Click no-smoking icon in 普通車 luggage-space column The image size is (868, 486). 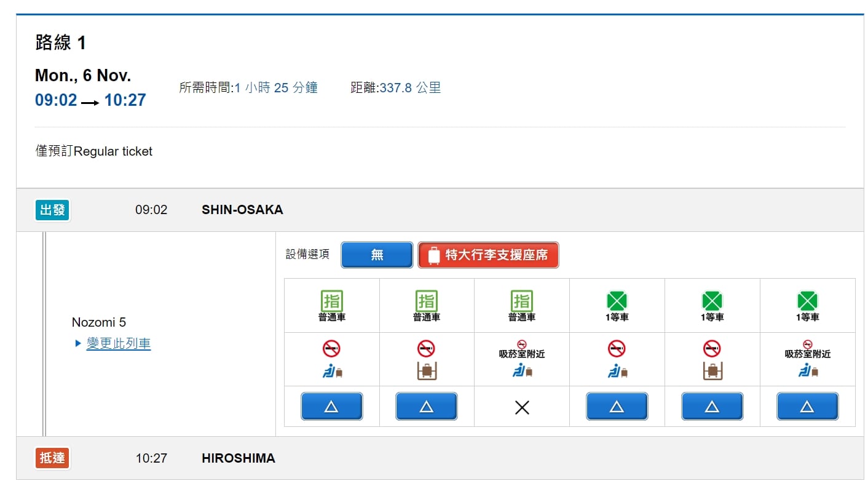[x=427, y=349]
